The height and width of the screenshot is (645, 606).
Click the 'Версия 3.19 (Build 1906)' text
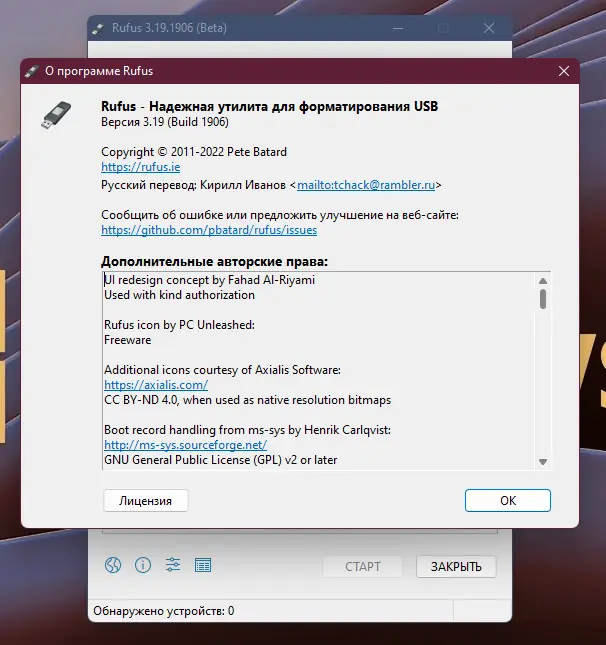pos(165,122)
